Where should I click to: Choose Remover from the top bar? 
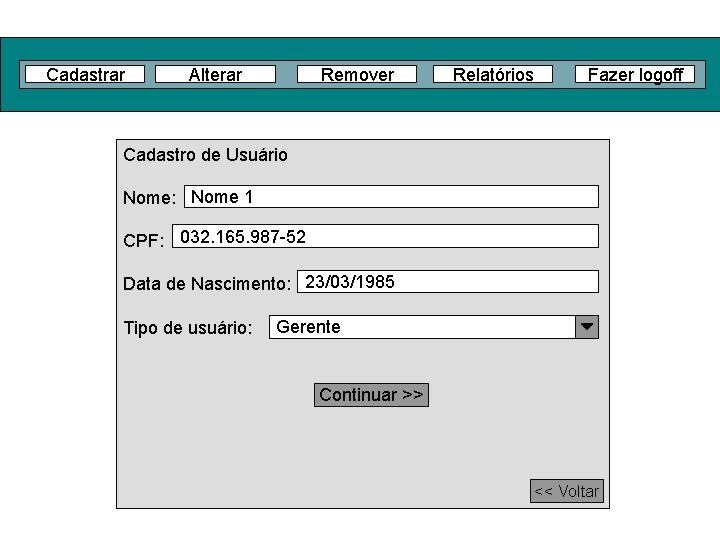357,74
